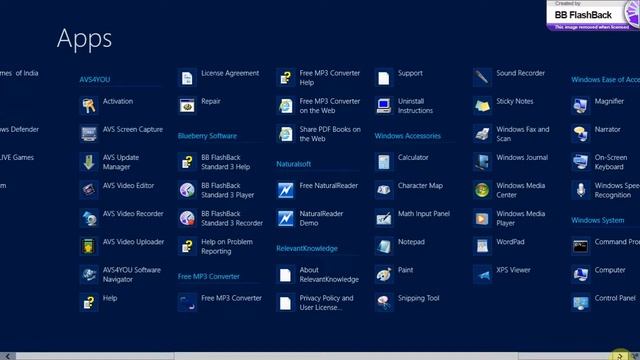This screenshot has width=640, height=360.
Task: Open Control Panel icon
Action: point(580,303)
